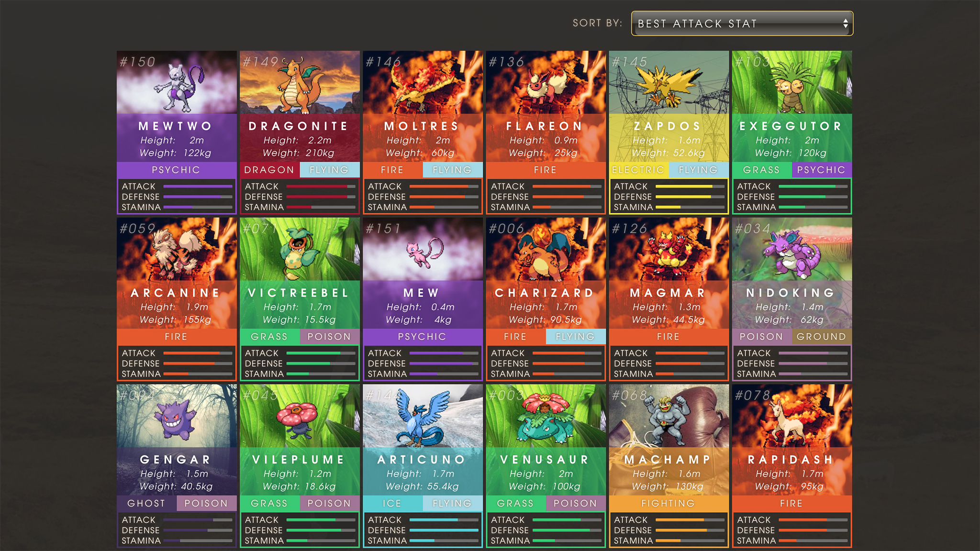Click Zapdos's weight value 52.6kg

coord(689,153)
